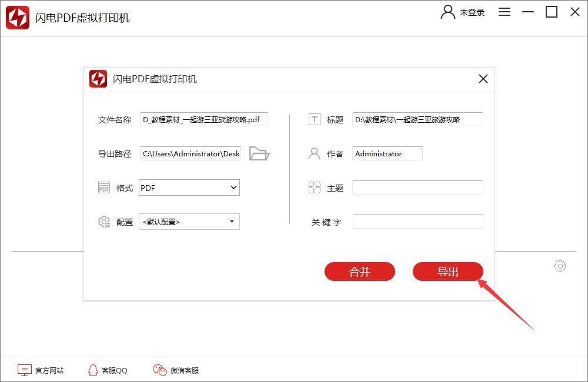Click the T icon next to 标题
This screenshot has height=382, width=588.
(x=315, y=119)
